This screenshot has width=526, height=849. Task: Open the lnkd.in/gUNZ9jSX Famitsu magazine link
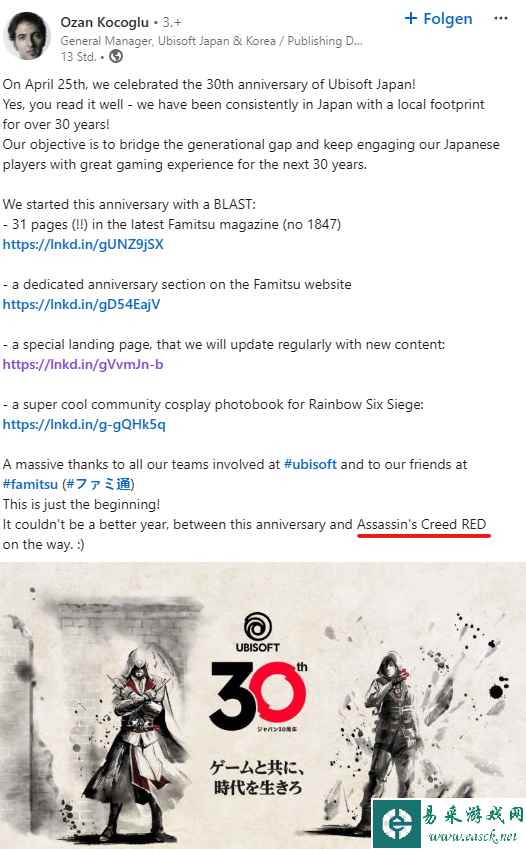[x=83, y=244]
